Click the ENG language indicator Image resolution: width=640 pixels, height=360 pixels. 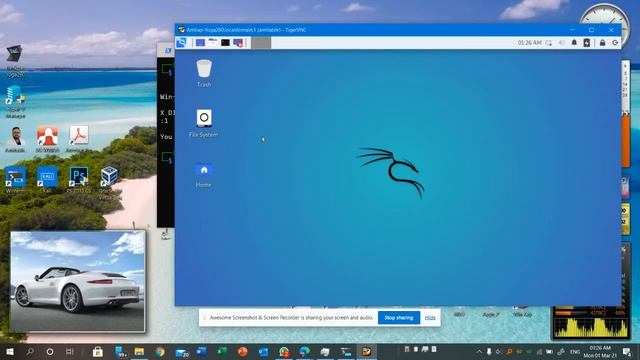(x=575, y=352)
